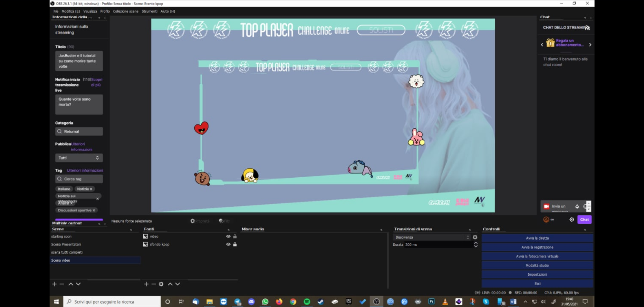Add a new source in Fonti panel
Screen dimensions: 644x307
(x=146, y=284)
